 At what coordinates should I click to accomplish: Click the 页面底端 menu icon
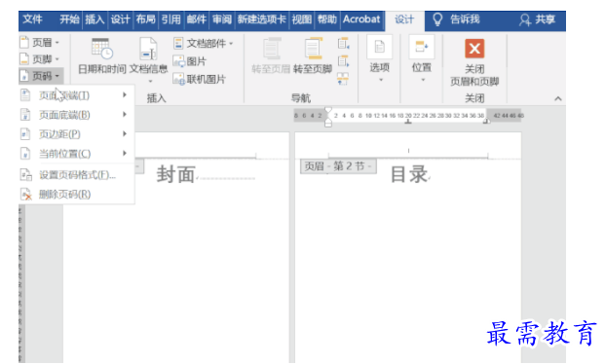point(25,115)
